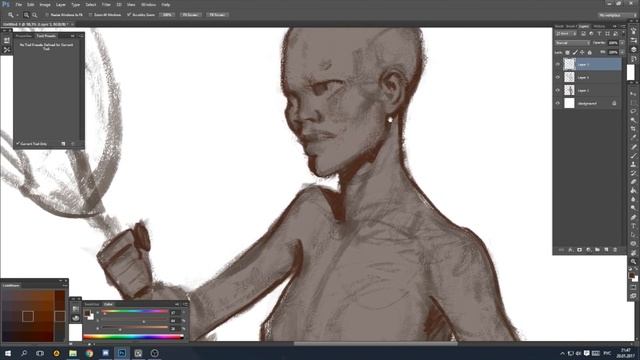Toggle Current Tool Only checkbox
The height and width of the screenshot is (360, 640).
tap(18, 144)
